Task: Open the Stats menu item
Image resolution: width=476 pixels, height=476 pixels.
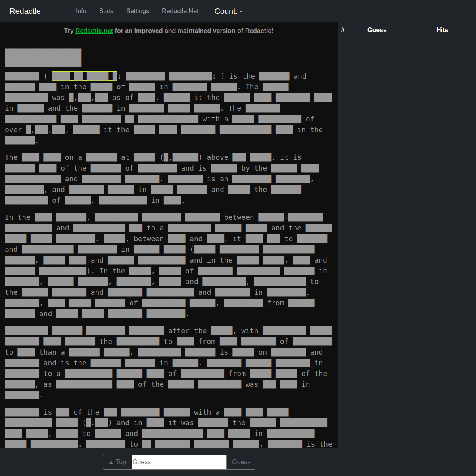Action: click(106, 11)
